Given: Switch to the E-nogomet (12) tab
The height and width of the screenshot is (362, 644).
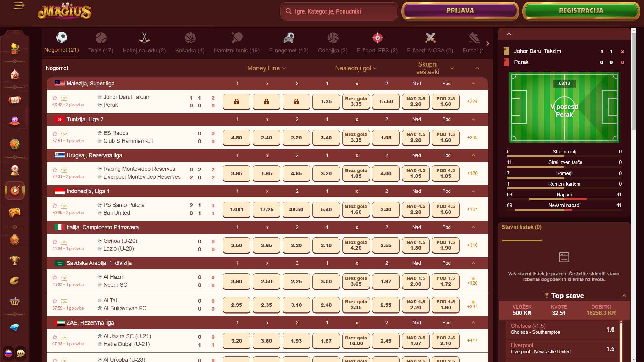Looking at the screenshot, I should pos(289,43).
